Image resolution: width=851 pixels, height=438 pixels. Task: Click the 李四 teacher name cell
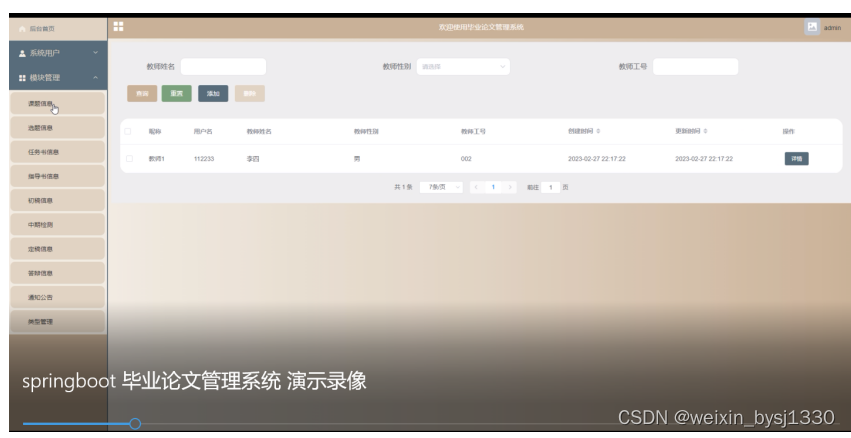(x=253, y=159)
